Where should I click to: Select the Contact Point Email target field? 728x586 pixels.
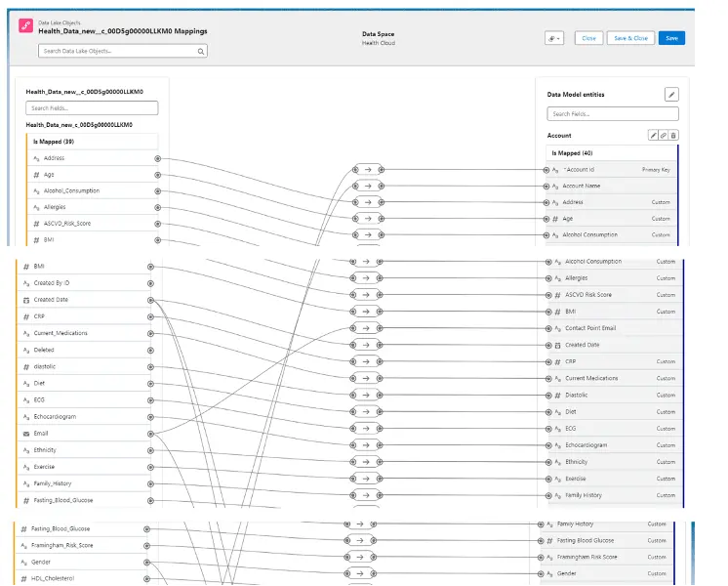coord(616,328)
